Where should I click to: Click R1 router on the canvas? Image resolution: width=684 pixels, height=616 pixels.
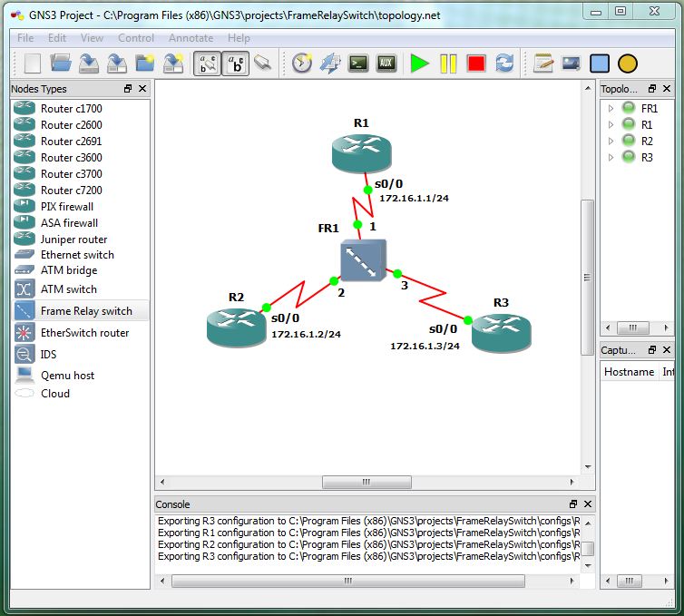[361, 152]
